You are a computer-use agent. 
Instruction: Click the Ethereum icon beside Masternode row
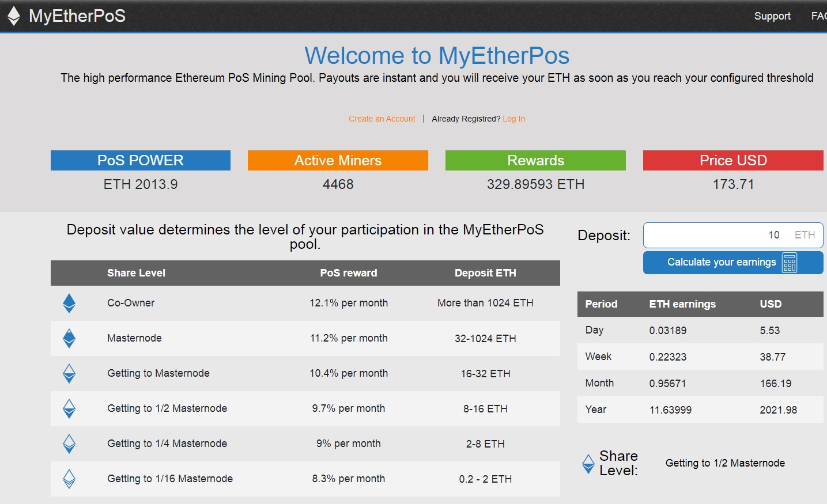[69, 338]
